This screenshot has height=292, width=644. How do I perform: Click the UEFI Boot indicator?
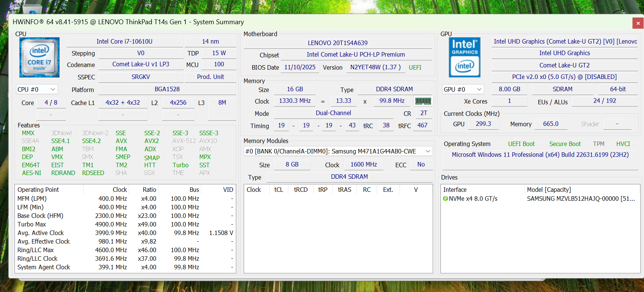[x=521, y=144]
